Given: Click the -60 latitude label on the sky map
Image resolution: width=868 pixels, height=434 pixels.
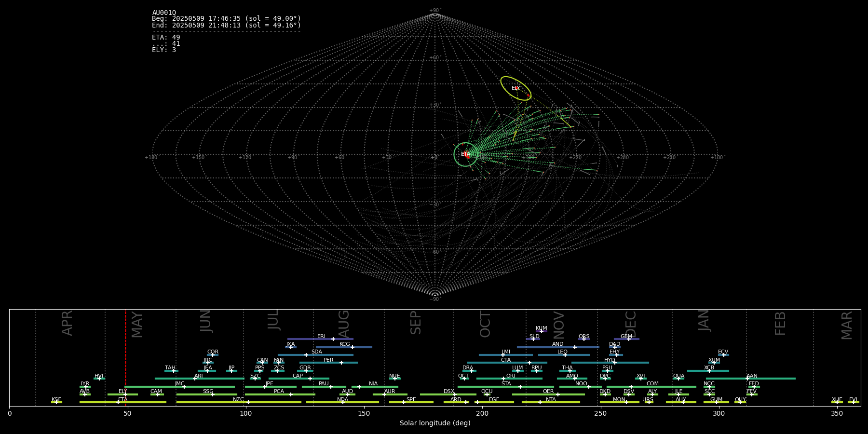Looking at the screenshot, I should pos(434,252).
